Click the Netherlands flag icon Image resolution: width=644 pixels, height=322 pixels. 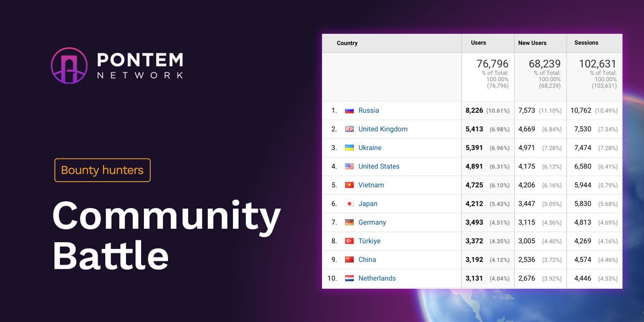[349, 278]
